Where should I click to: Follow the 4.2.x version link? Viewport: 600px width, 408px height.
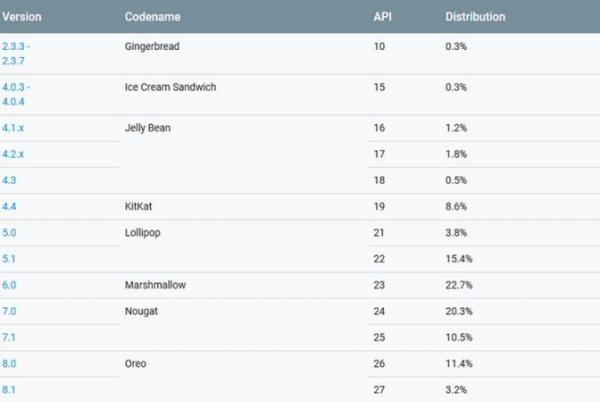pyautogui.click(x=12, y=154)
